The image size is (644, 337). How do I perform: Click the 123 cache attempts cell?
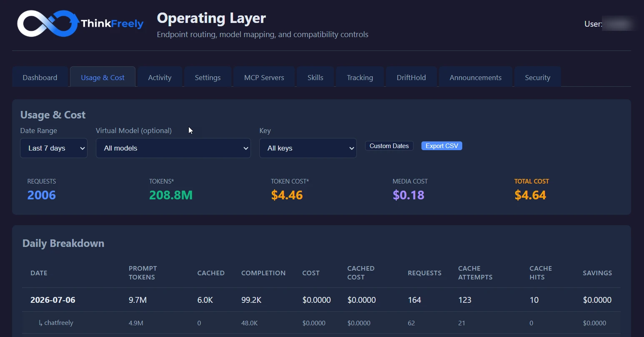tap(465, 300)
